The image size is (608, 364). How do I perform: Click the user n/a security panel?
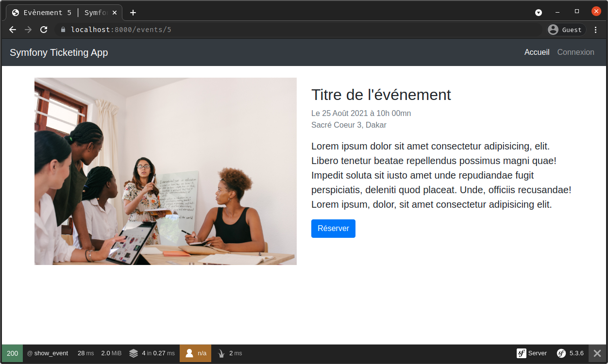pos(196,353)
